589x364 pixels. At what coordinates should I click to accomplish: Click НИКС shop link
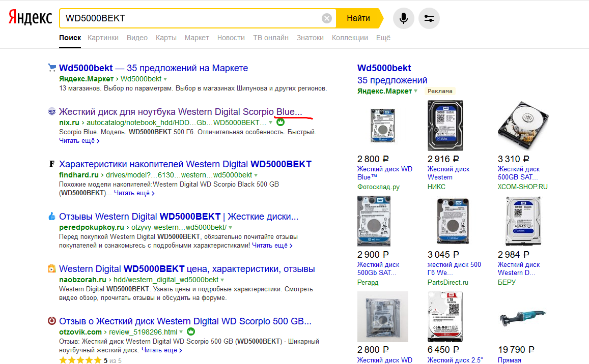[x=436, y=187]
